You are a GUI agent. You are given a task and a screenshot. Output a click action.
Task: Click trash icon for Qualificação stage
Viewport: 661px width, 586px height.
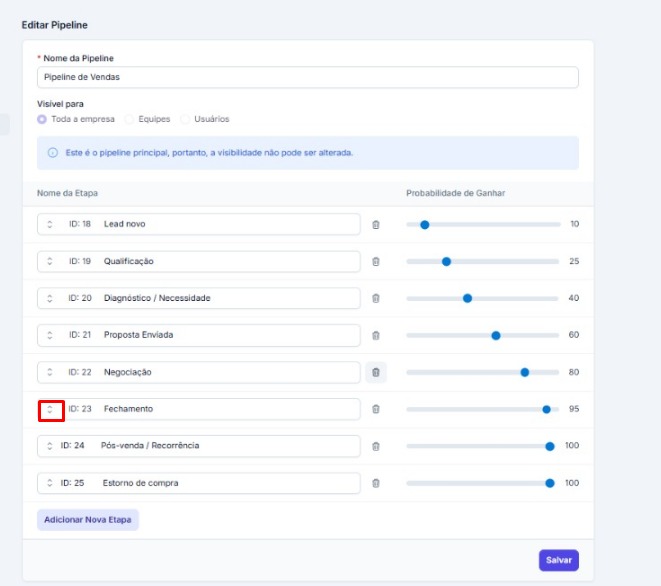(x=376, y=261)
